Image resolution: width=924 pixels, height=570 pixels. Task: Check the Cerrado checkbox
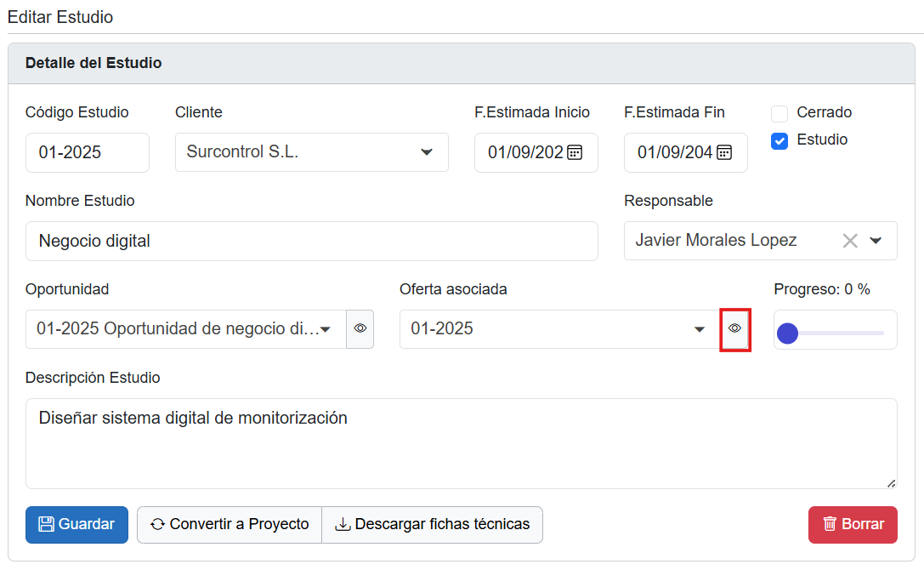tap(779, 113)
